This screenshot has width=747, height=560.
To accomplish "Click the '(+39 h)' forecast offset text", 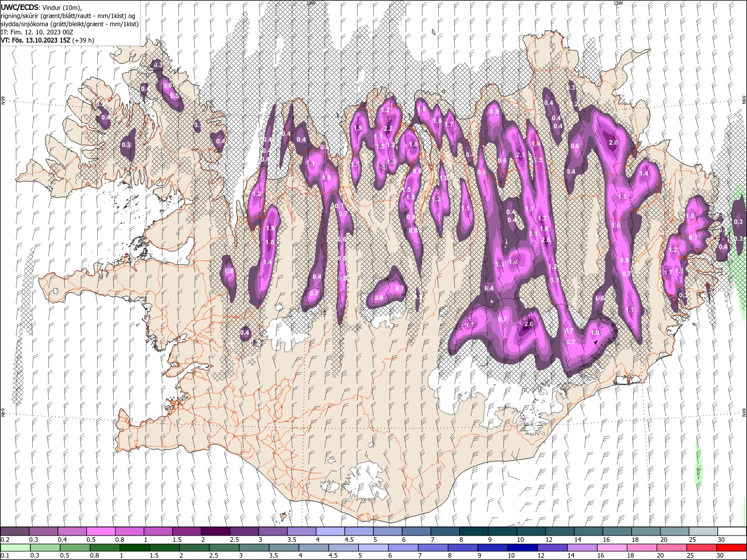I will 83,40.
